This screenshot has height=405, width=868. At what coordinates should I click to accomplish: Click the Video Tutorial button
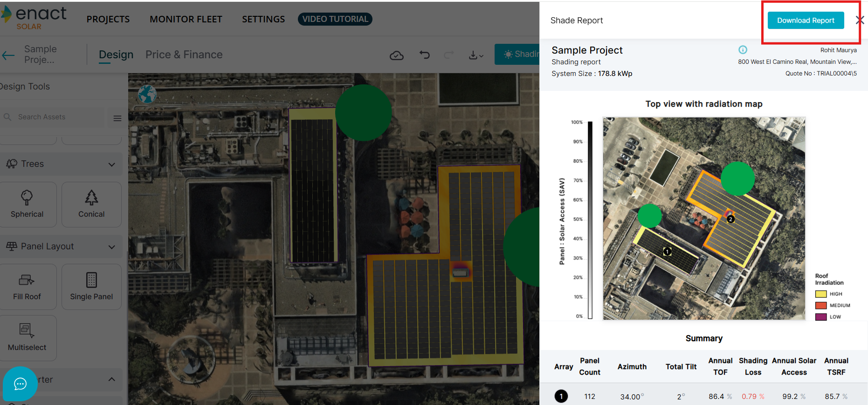point(335,19)
